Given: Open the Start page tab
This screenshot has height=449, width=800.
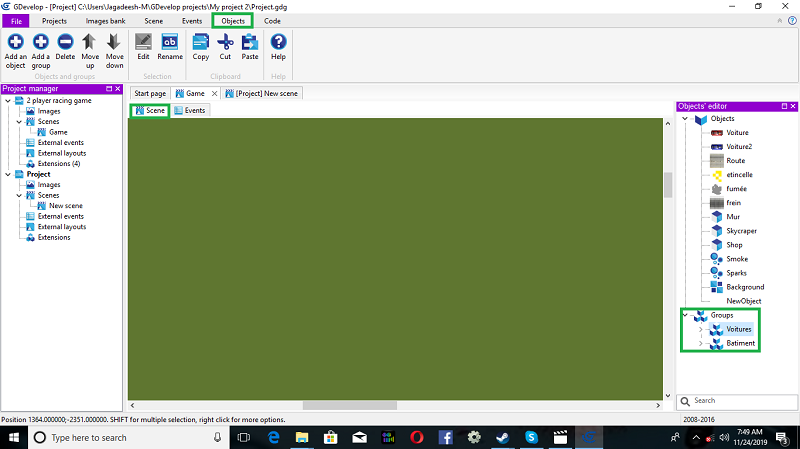Looking at the screenshot, I should (150, 93).
